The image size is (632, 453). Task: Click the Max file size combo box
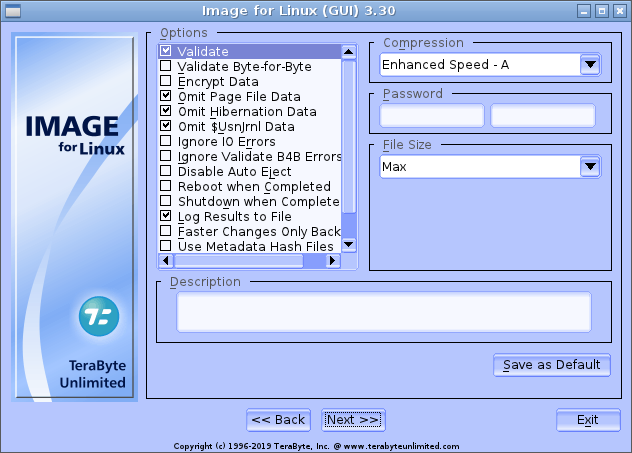click(490, 166)
